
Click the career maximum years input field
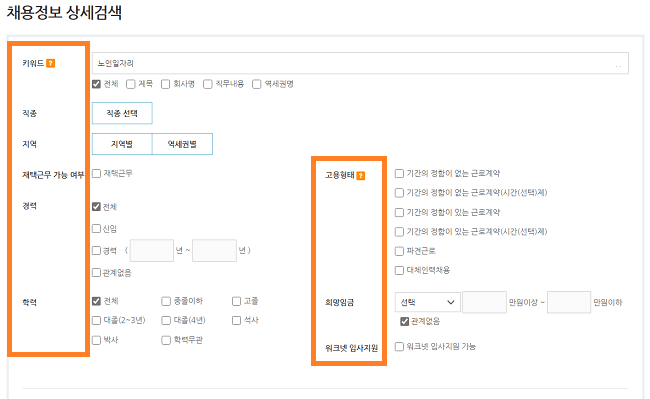(214, 250)
